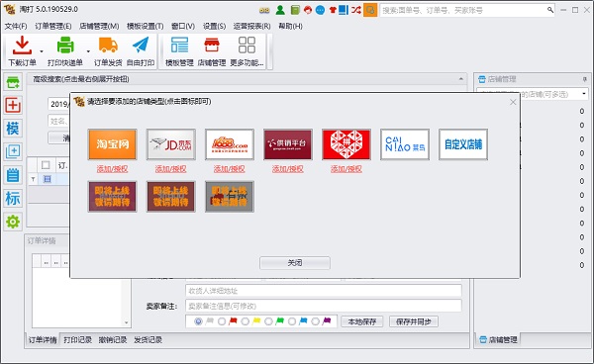Click the 保存并同步 button
The image size is (594, 364).
(413, 321)
